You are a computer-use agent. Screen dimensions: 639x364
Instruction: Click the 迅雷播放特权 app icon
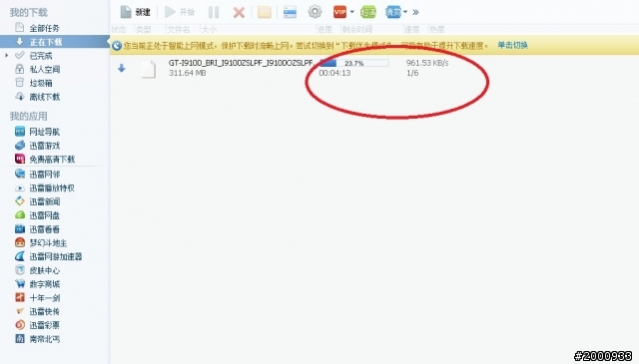coord(20,188)
